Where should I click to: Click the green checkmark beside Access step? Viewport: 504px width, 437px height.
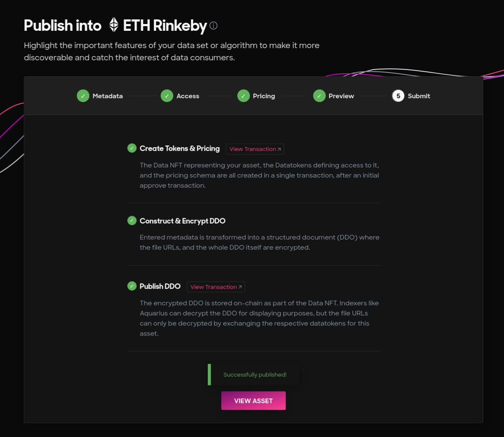point(167,96)
